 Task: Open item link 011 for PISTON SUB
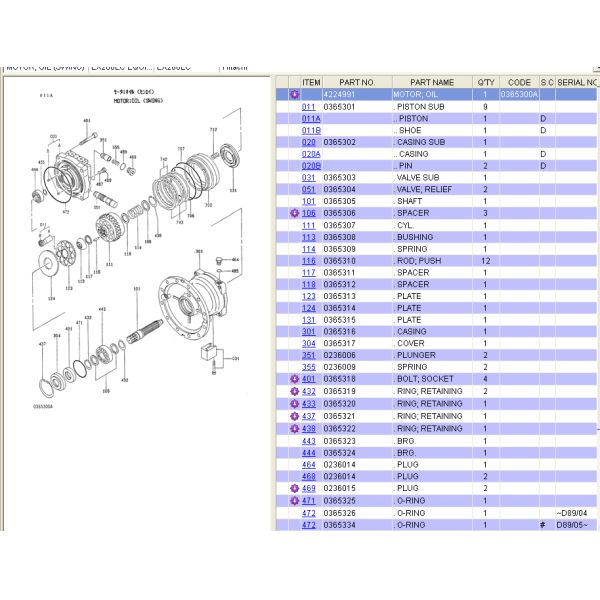(309, 106)
